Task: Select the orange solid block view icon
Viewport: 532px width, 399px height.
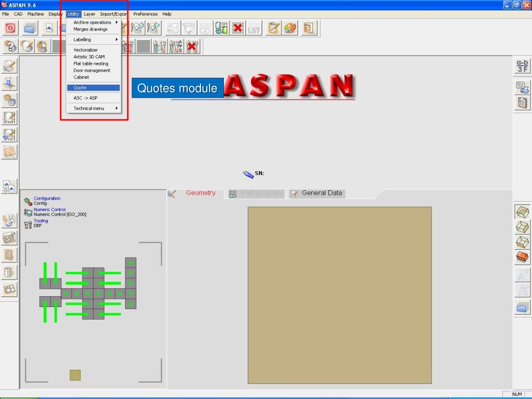Action: (522, 257)
